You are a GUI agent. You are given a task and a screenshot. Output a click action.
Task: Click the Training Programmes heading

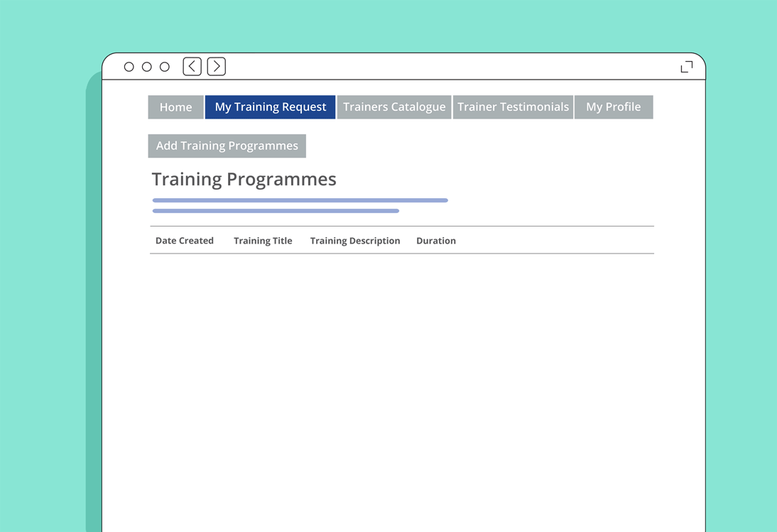click(x=244, y=179)
